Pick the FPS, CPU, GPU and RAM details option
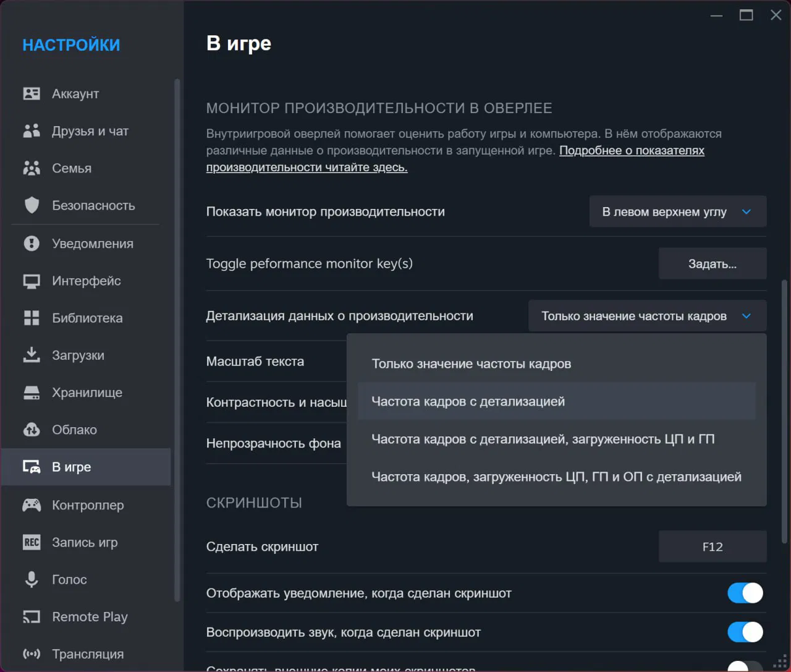791x672 pixels. [x=556, y=477]
